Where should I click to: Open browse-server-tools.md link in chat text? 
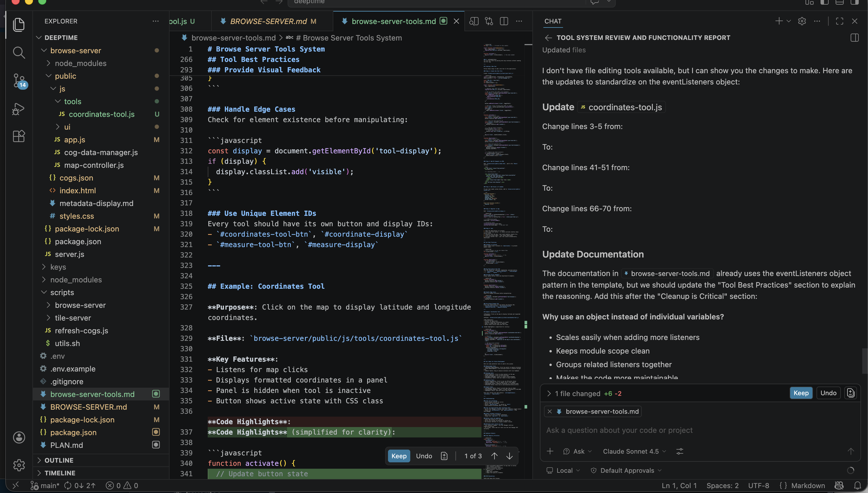click(x=667, y=274)
